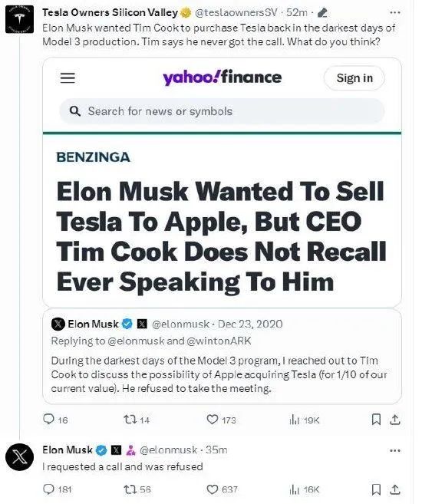Repost the Tesla Owners post with 14 reposts

(x=137, y=420)
